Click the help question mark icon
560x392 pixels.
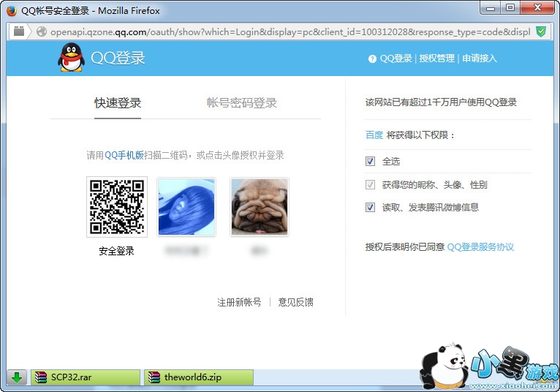(372, 59)
